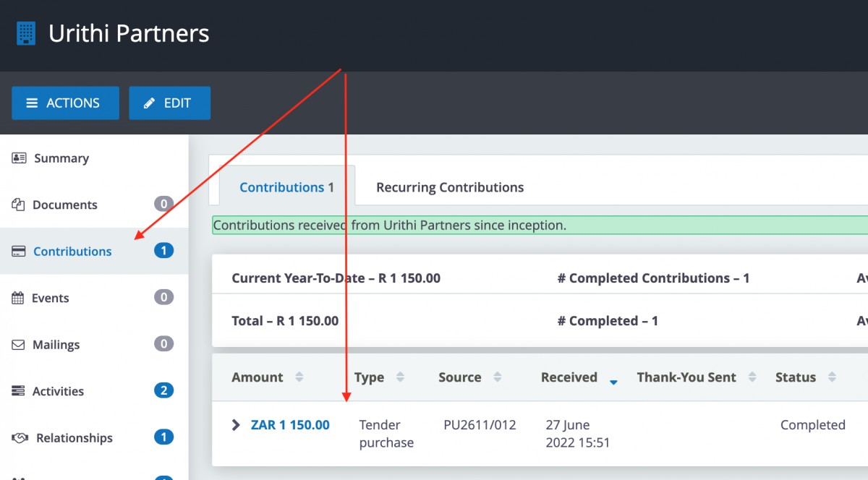Click the Mailings envelope icon
The image size is (868, 480).
tap(18, 345)
